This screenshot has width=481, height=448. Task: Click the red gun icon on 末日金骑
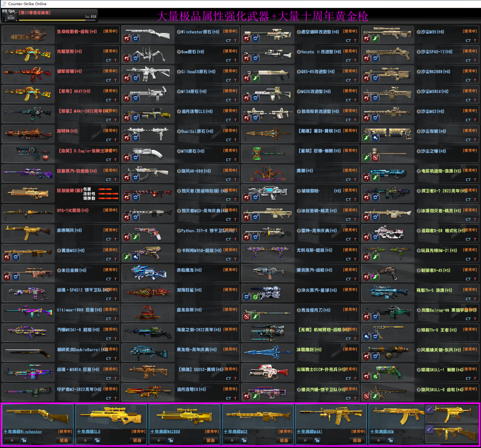7,277
